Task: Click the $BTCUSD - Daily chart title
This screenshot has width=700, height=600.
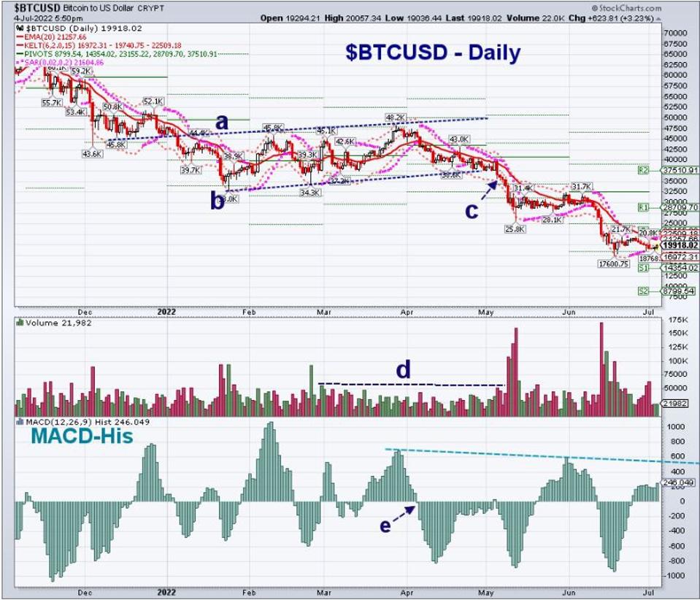Action: click(432, 53)
